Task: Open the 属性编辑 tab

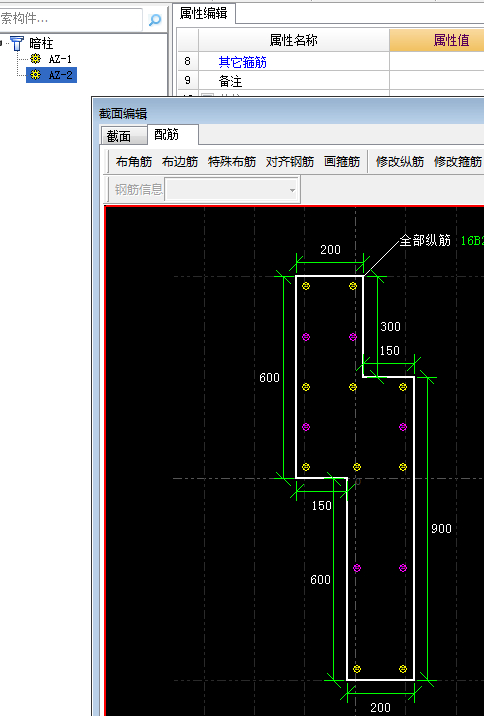Action: [203, 13]
